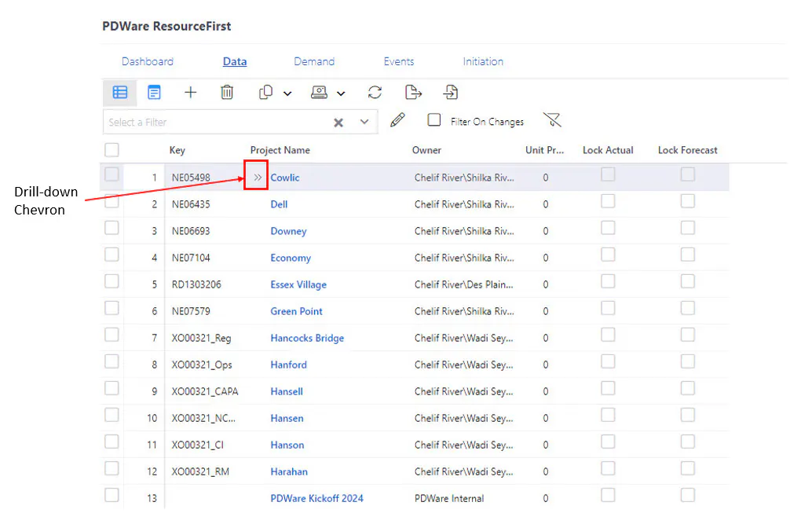The width and height of the screenshot is (812, 524).
Task: Sort by Owner column header
Action: point(426,150)
